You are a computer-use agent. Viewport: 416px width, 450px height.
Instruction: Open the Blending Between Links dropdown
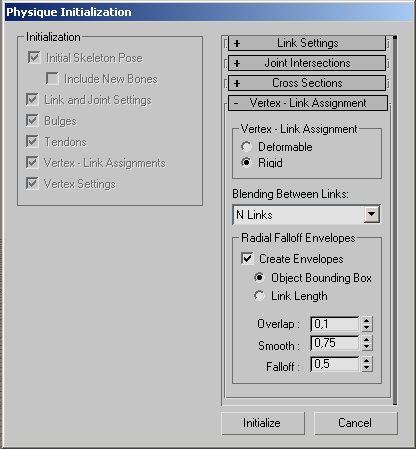tap(372, 214)
